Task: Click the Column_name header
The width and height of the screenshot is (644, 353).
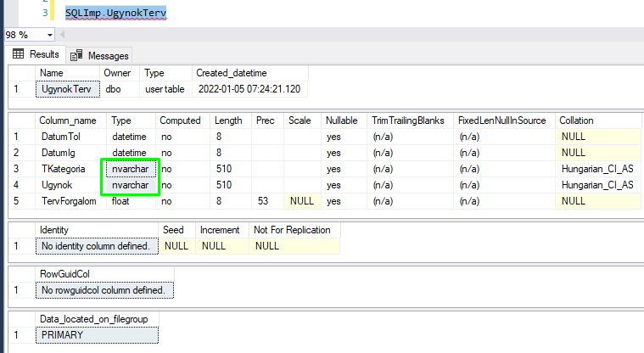Action: (70, 120)
